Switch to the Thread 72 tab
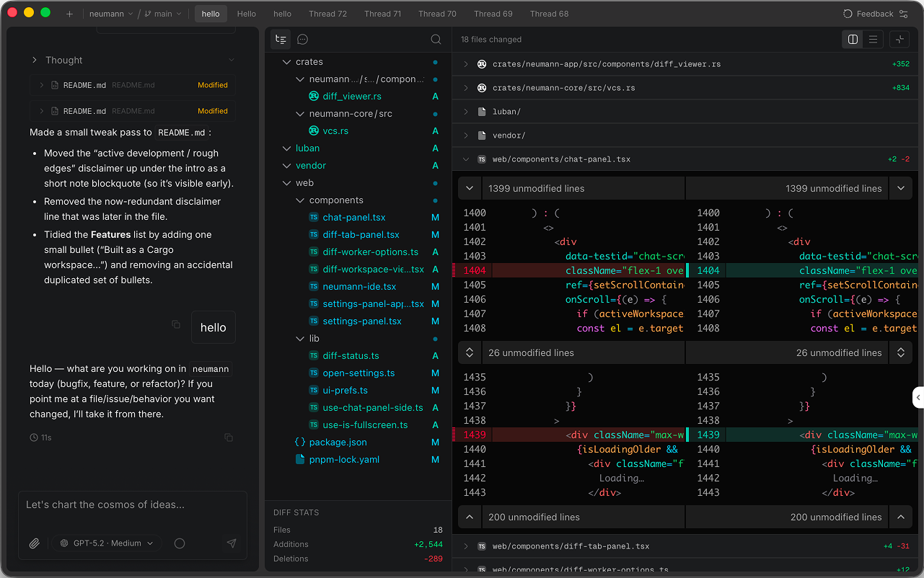Screen dimensions: 924x578 tap(328, 14)
